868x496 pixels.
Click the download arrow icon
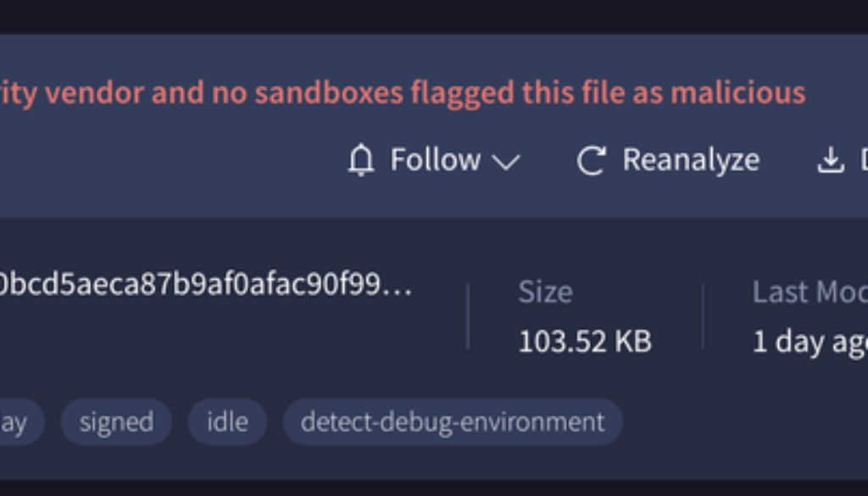(830, 160)
